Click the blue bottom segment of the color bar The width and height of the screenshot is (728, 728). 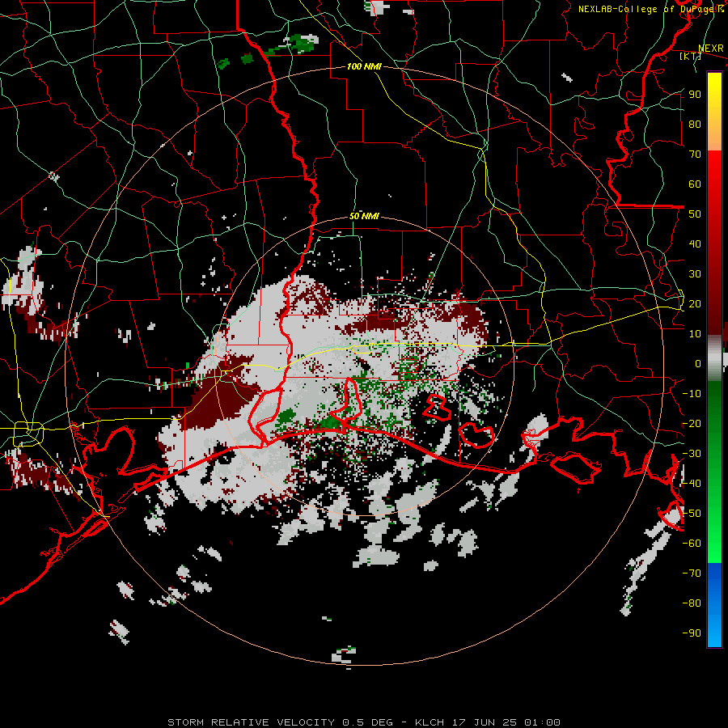[x=714, y=605]
